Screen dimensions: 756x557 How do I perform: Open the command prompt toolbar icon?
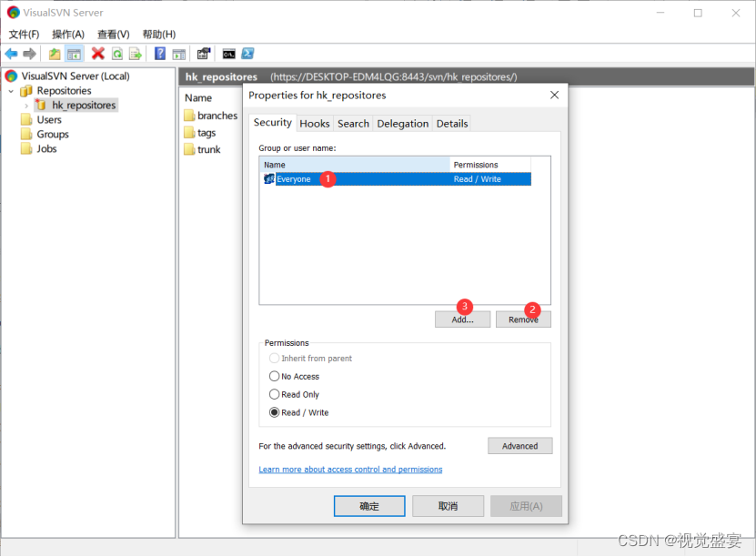coord(228,54)
